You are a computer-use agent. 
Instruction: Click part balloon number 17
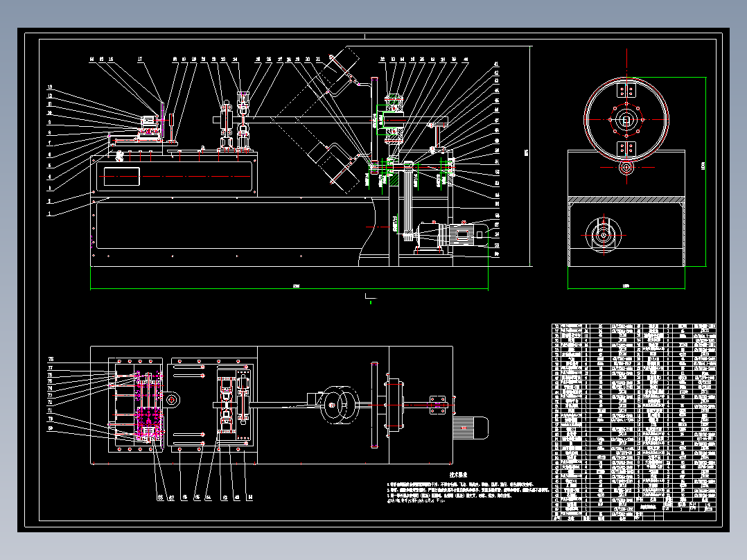(x=140, y=60)
